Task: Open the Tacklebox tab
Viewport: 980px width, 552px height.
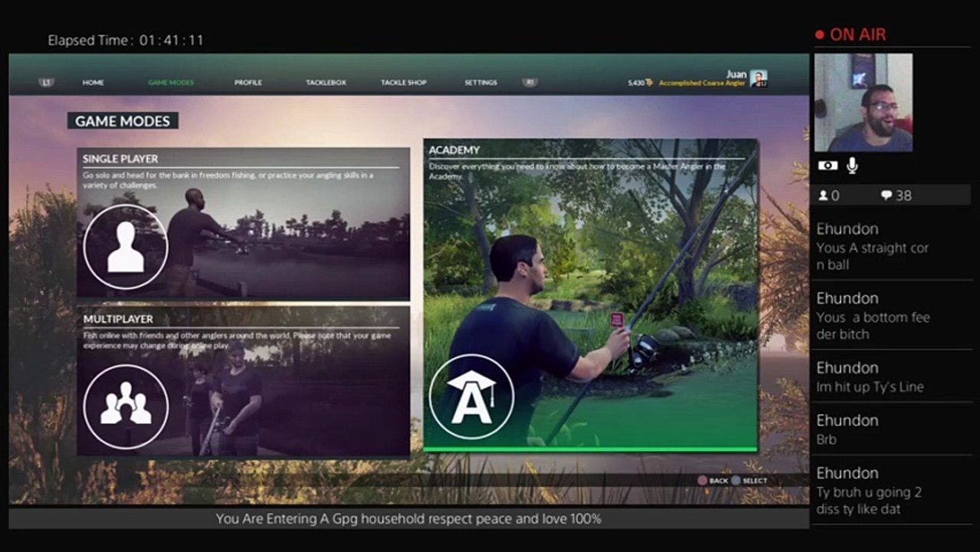Action: pos(326,83)
